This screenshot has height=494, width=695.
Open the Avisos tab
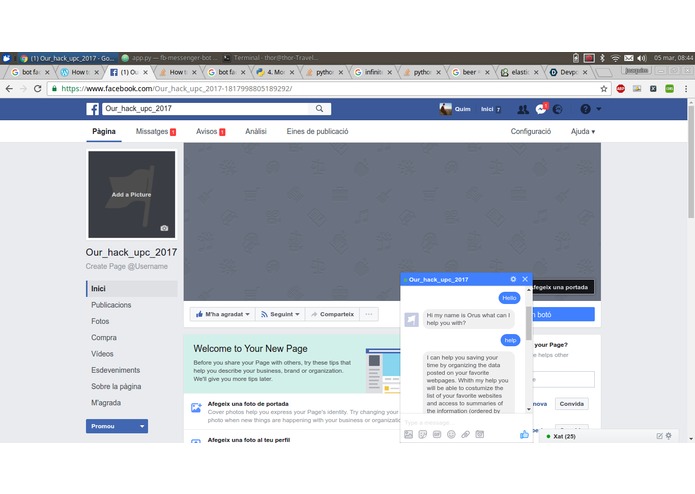pos(211,132)
